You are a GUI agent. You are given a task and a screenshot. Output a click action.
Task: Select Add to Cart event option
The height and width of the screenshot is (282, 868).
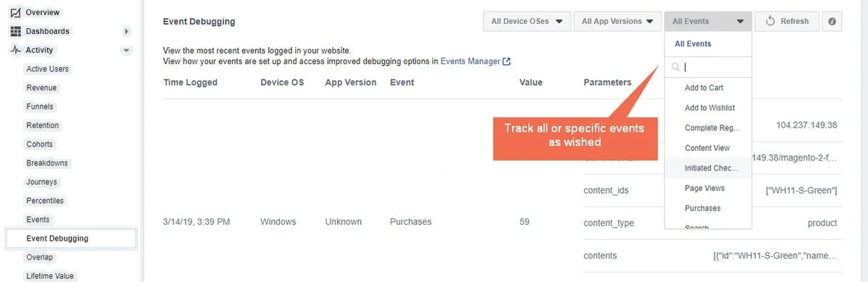click(x=704, y=87)
